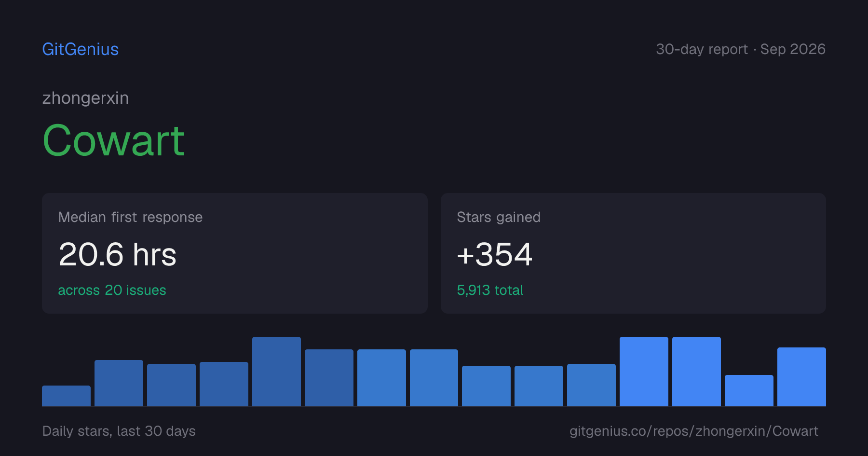Select the last bar in the chart
Image resolution: width=868 pixels, height=456 pixels.
801,377
